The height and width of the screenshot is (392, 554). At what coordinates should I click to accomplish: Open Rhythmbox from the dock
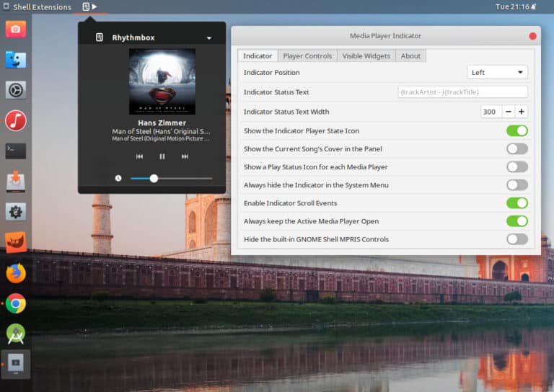point(16,120)
